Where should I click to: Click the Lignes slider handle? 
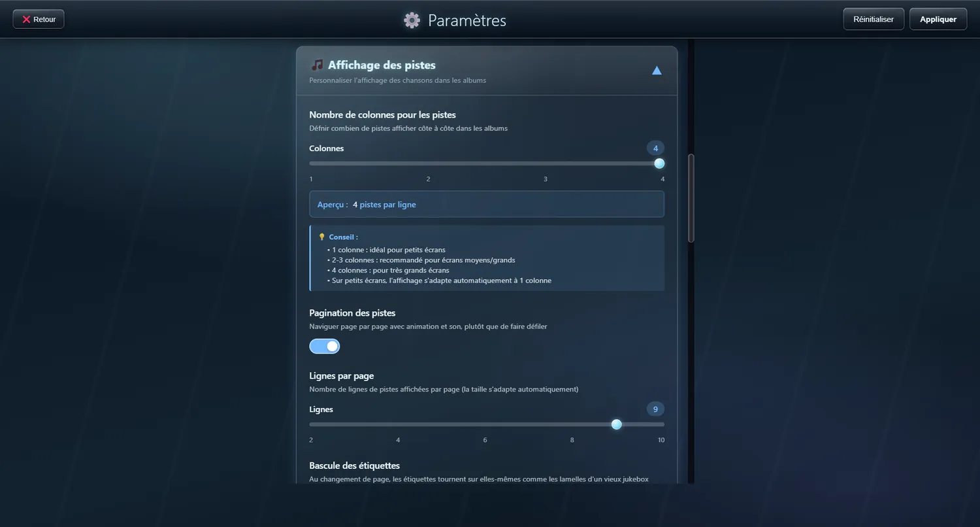(x=616, y=424)
